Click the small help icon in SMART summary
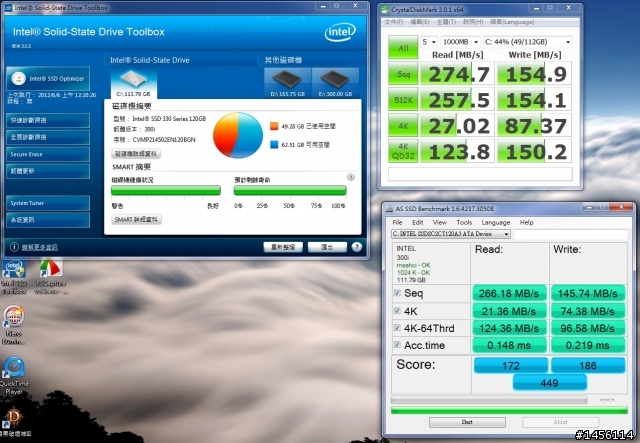The width and height of the screenshot is (640, 443). coord(351,177)
